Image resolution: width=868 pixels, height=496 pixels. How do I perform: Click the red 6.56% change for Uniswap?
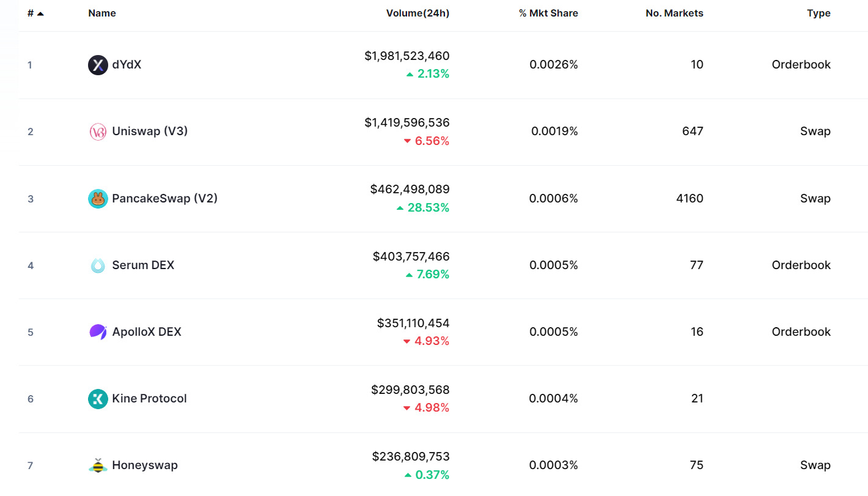tap(432, 141)
